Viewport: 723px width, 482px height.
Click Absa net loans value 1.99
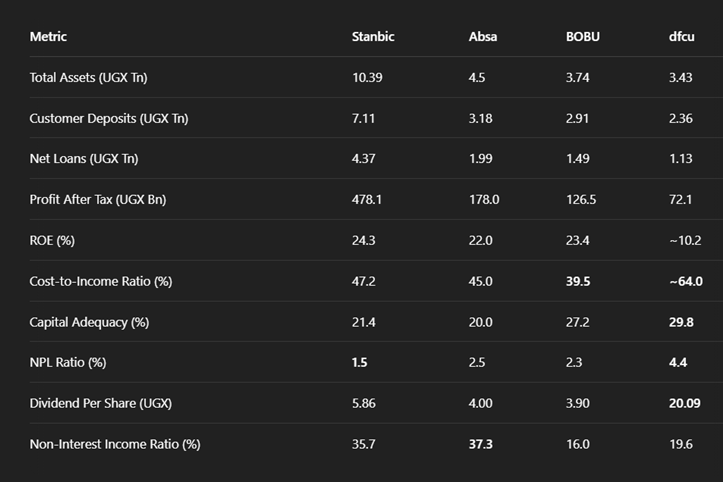coord(480,159)
